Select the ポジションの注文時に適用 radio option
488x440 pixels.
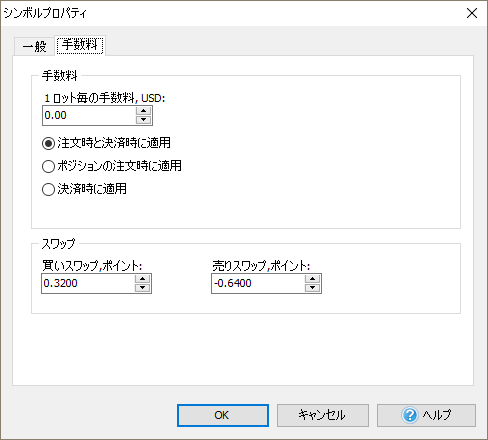coord(48,166)
